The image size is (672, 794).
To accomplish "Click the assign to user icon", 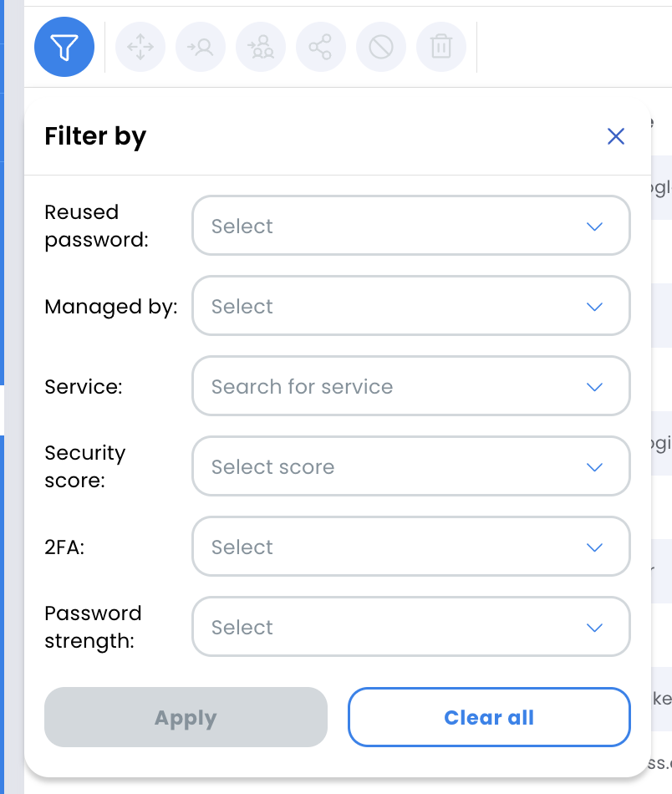I will pyautogui.click(x=201, y=47).
